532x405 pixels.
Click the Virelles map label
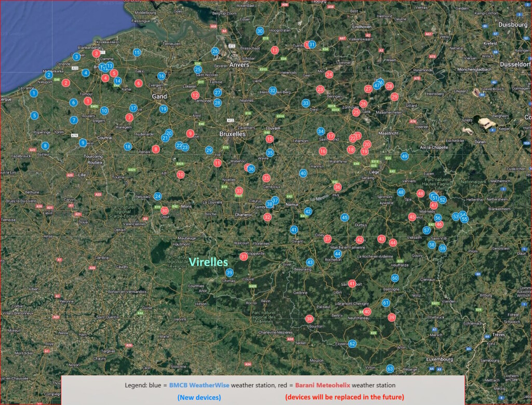(x=208, y=262)
